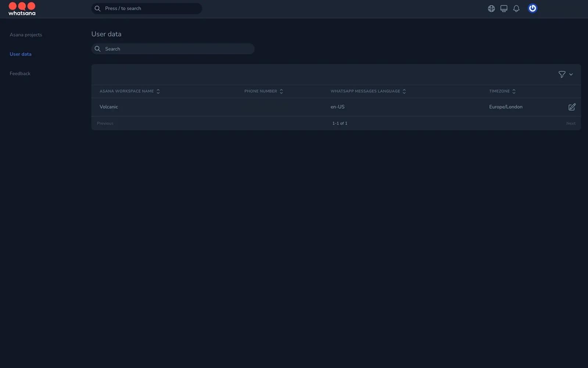Open the notifications bell
Image resolution: width=588 pixels, height=368 pixels.
tap(516, 8)
